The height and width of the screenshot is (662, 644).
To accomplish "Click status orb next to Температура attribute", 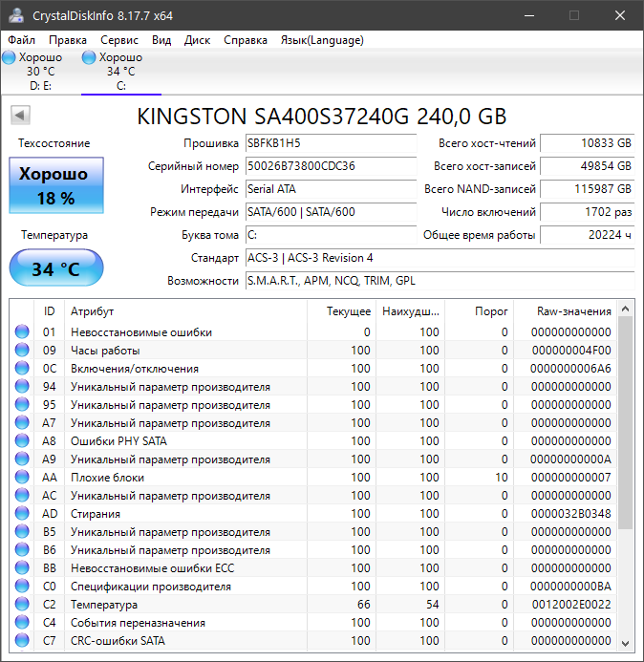I will (22, 605).
